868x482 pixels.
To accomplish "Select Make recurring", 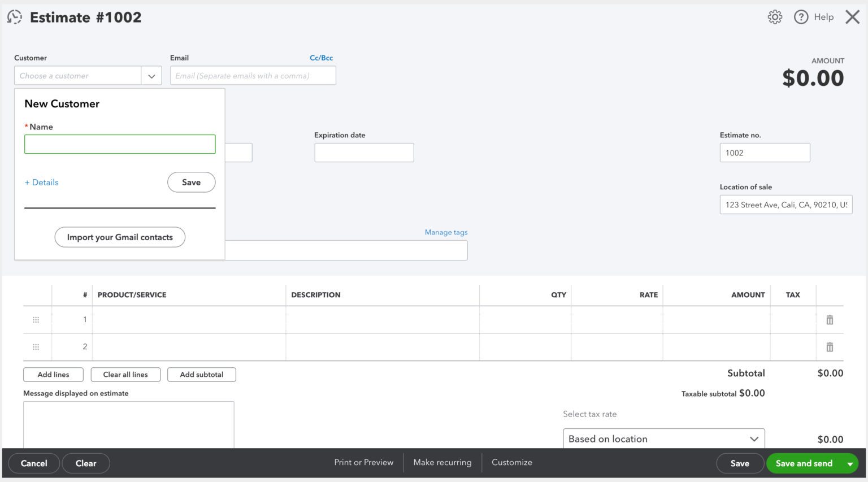I will tap(442, 462).
